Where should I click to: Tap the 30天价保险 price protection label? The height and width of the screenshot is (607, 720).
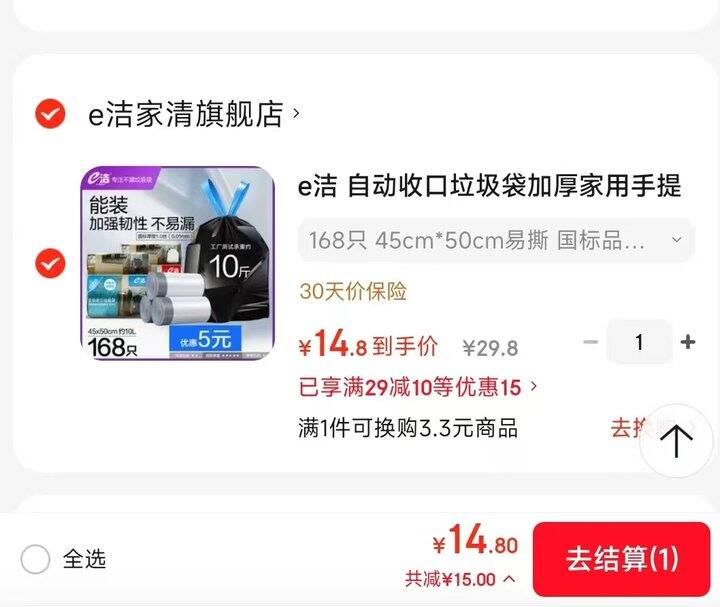click(353, 291)
